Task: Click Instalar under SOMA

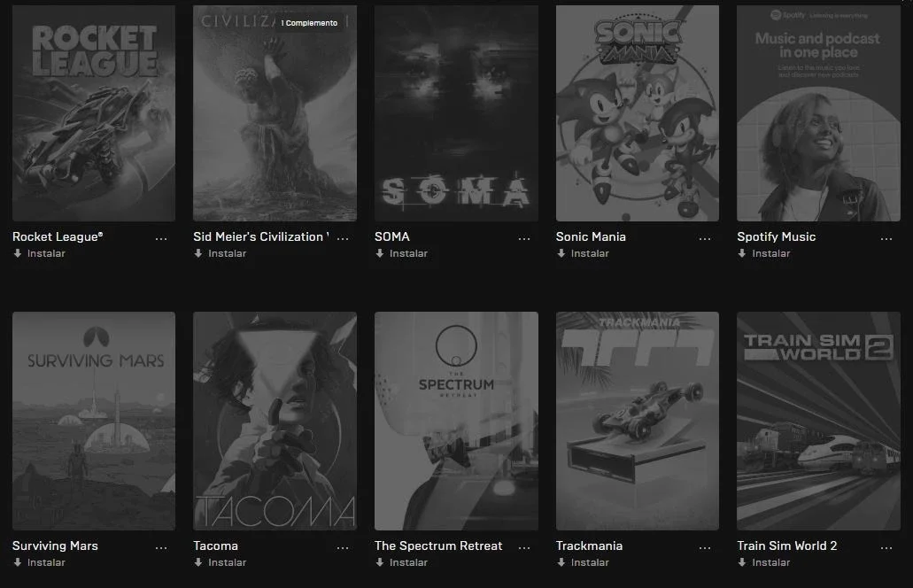Action: 408,253
